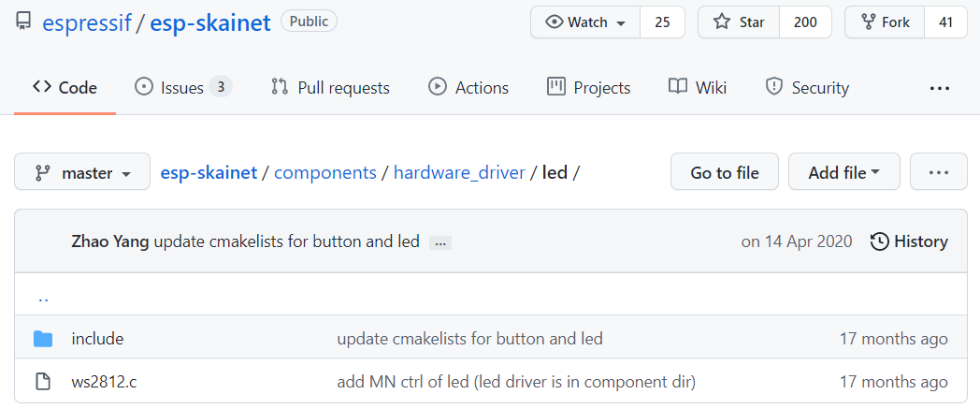980x409 pixels.
Task: Navigate to parent directory link
Action: pos(43,299)
